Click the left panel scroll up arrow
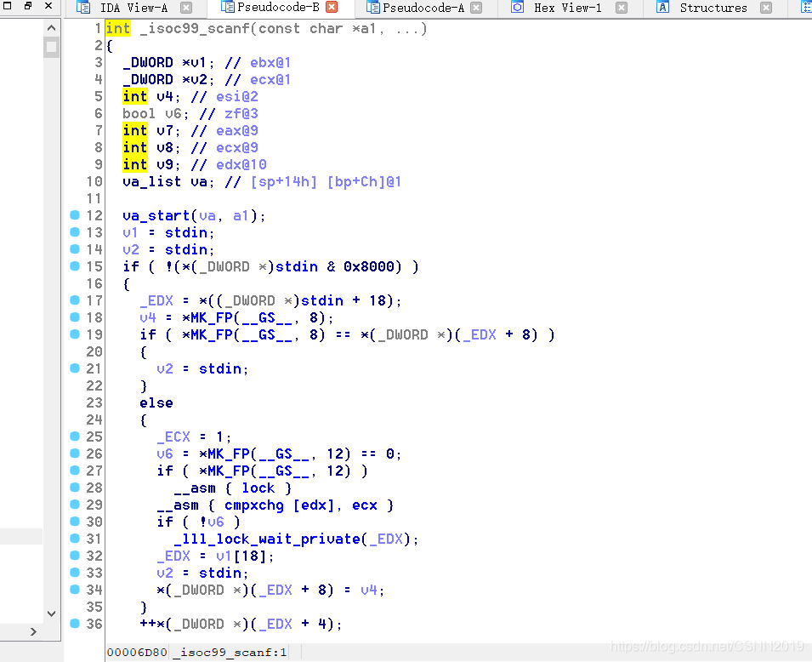The height and width of the screenshot is (662, 812). pos(51,28)
